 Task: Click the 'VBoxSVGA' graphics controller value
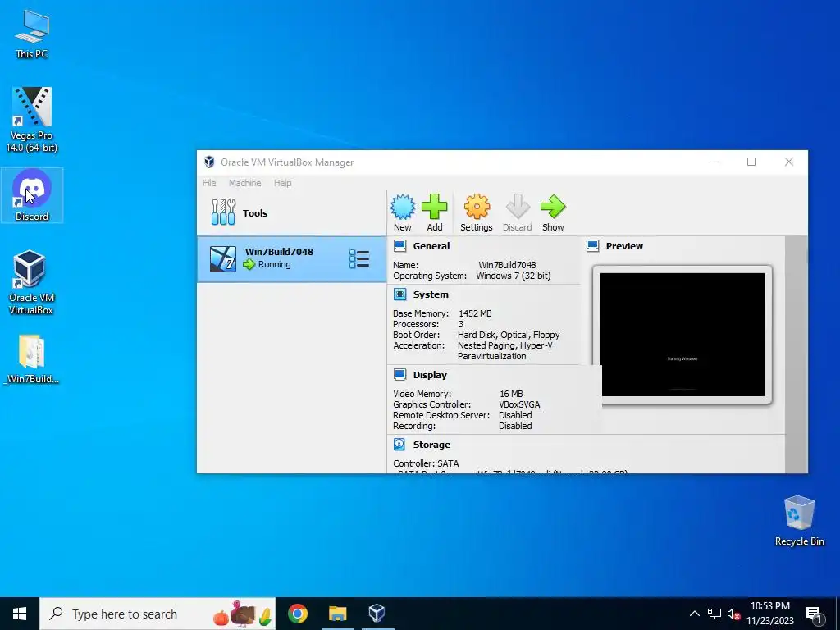coord(519,404)
